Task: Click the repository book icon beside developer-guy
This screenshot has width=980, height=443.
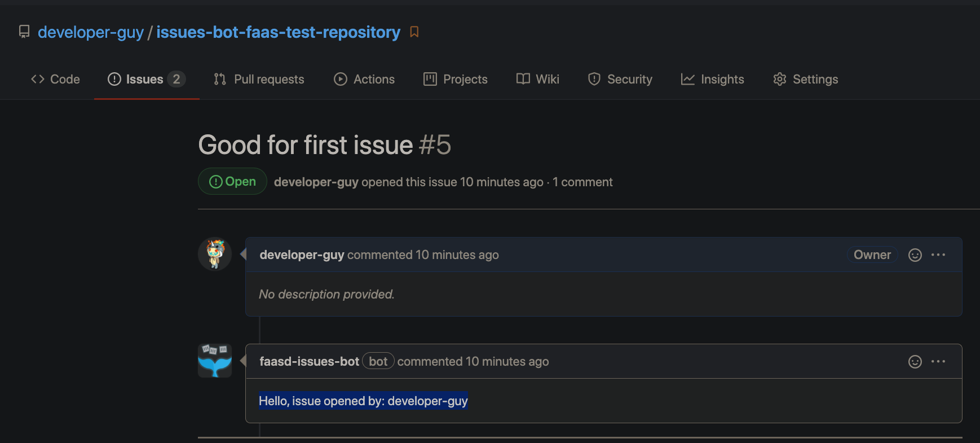Action: point(24,32)
